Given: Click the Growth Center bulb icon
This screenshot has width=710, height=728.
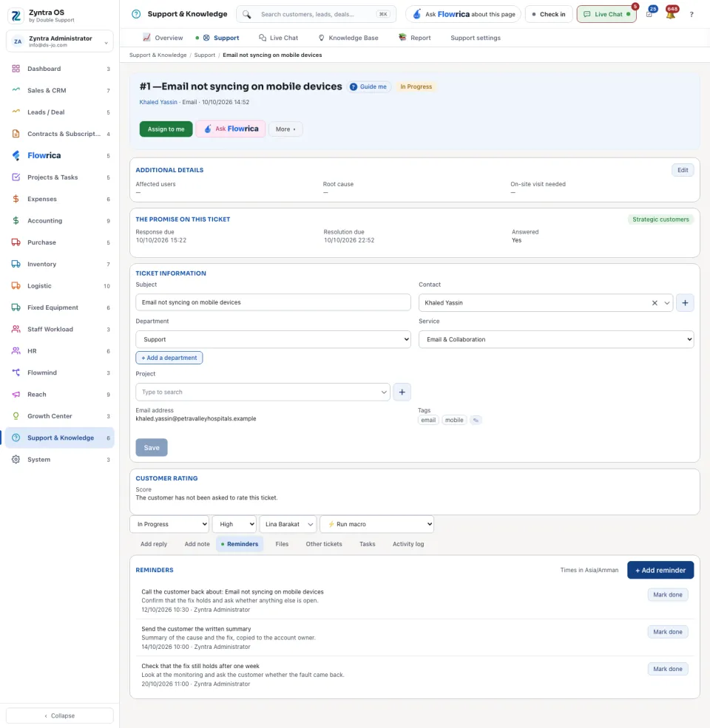Looking at the screenshot, I should 16,416.
